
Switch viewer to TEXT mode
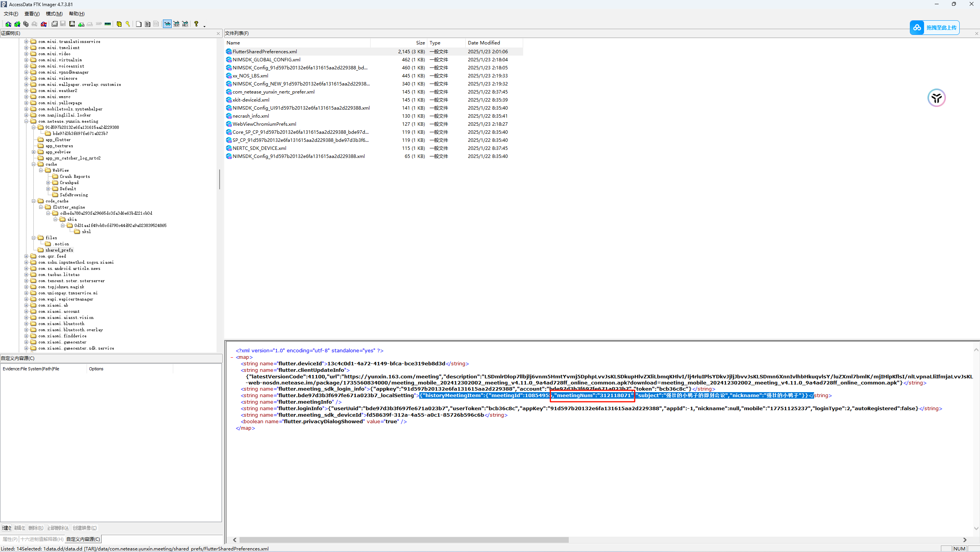point(176,24)
